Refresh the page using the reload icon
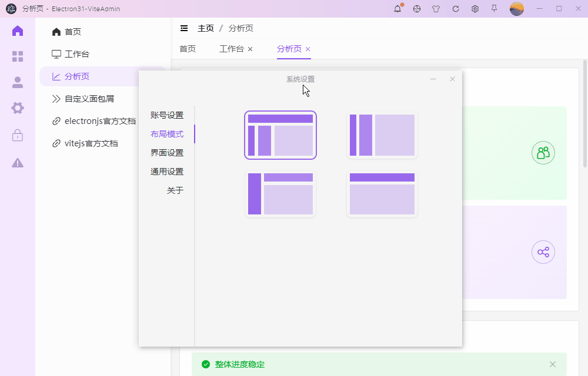Image resolution: width=588 pixels, height=376 pixels. [x=456, y=9]
